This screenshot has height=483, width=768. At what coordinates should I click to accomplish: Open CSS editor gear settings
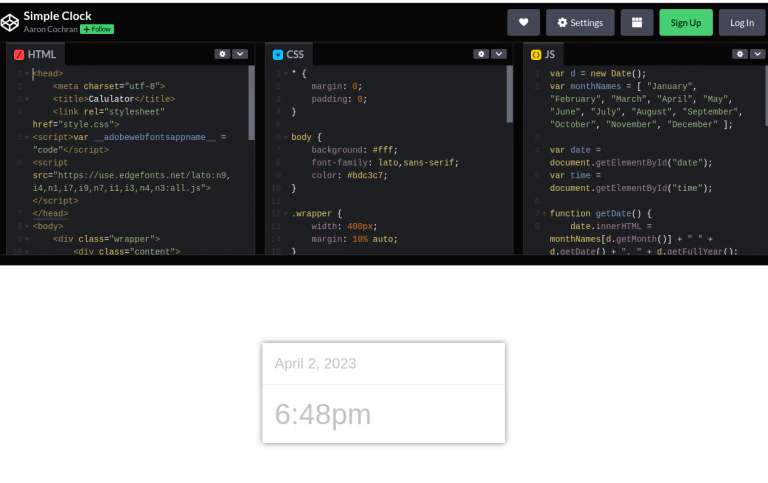(481, 54)
